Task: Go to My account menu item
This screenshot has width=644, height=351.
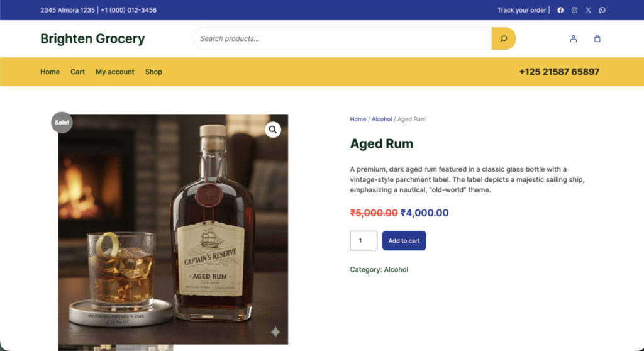Action: click(x=114, y=72)
